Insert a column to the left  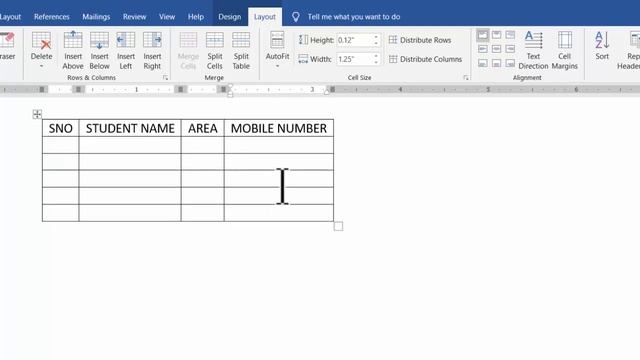click(x=126, y=50)
